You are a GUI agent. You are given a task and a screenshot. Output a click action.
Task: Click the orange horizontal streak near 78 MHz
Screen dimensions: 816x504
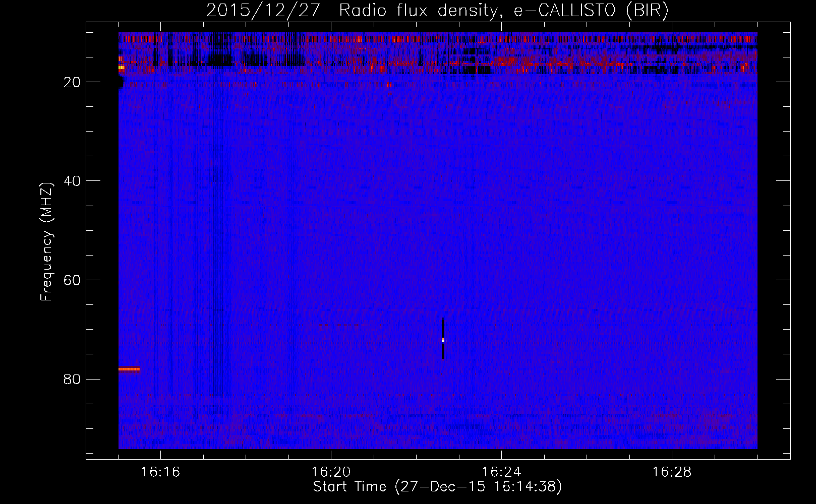[129, 369]
